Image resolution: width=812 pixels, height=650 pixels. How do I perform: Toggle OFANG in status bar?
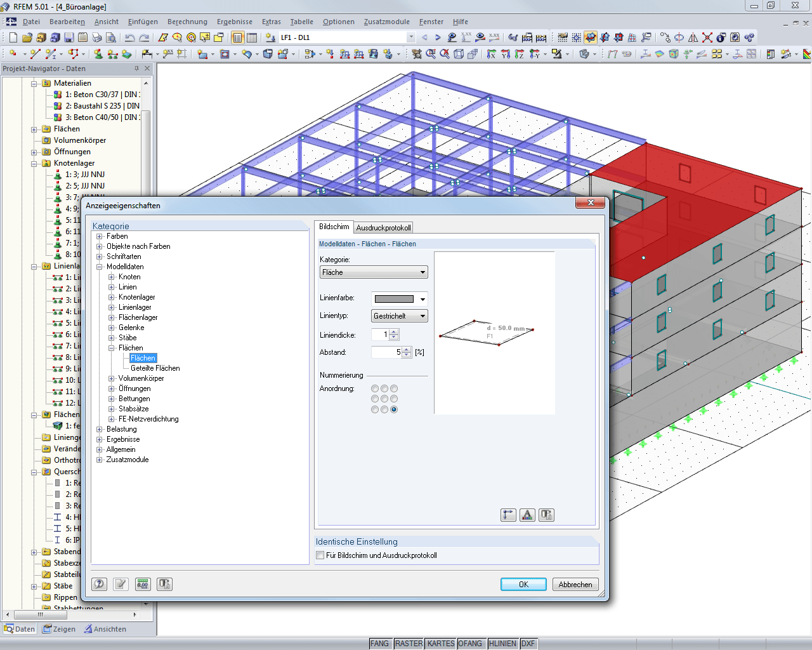[470, 644]
